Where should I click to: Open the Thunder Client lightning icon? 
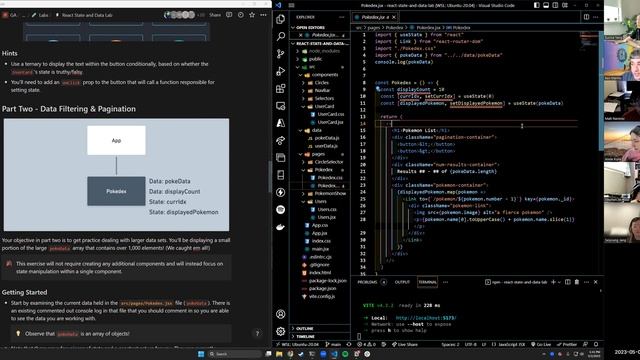280,192
